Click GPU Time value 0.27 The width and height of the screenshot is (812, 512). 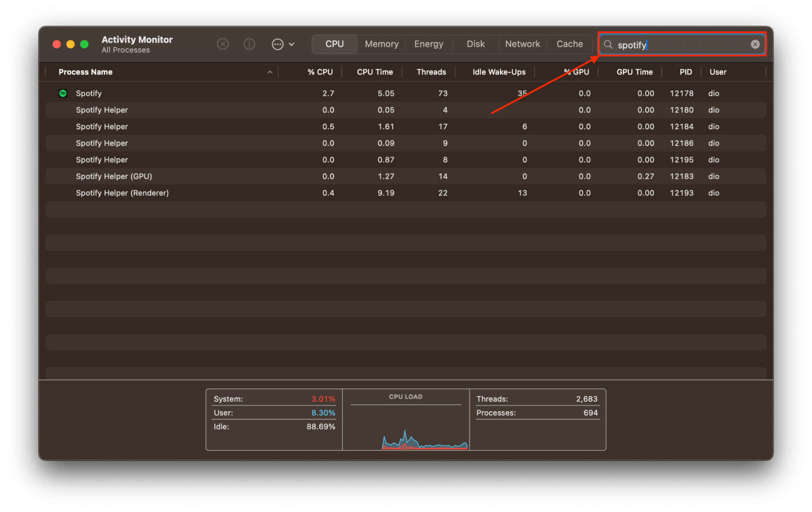point(645,176)
